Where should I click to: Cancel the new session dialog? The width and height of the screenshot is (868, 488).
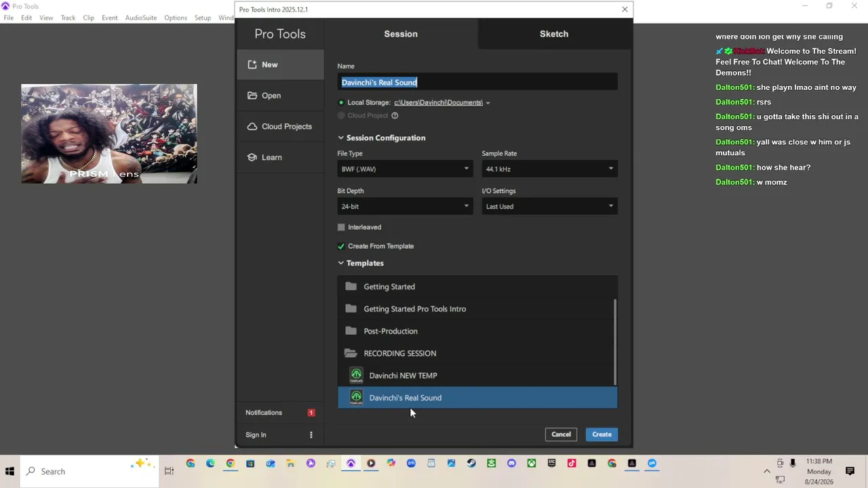561,434
